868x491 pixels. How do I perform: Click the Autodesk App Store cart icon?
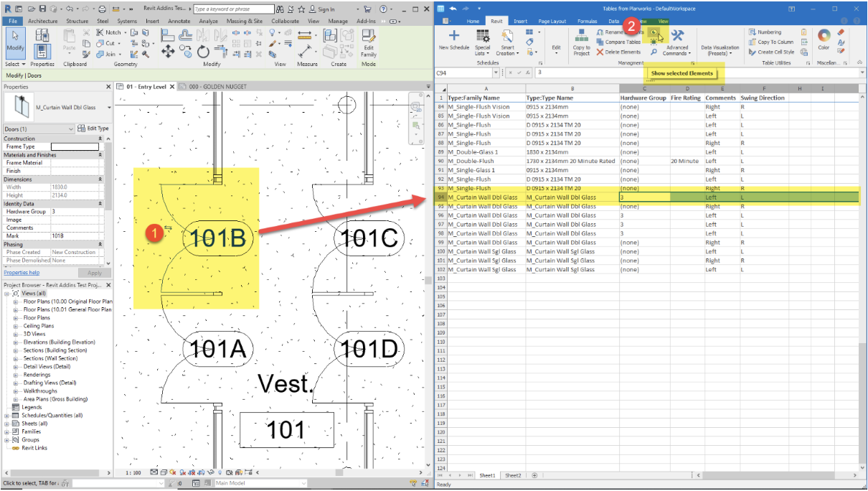tap(367, 9)
